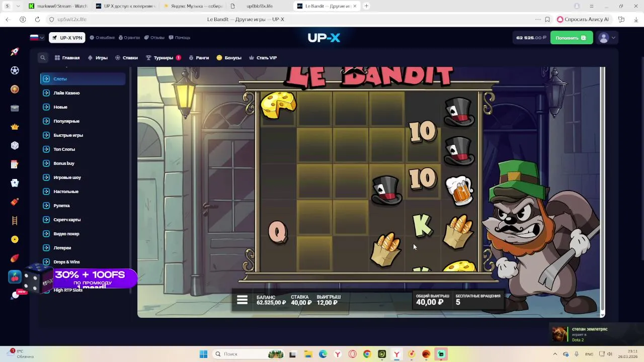Click the 30% + 100FS promo banner
Image resolution: width=644 pixels, height=362 pixels.
[x=95, y=279]
